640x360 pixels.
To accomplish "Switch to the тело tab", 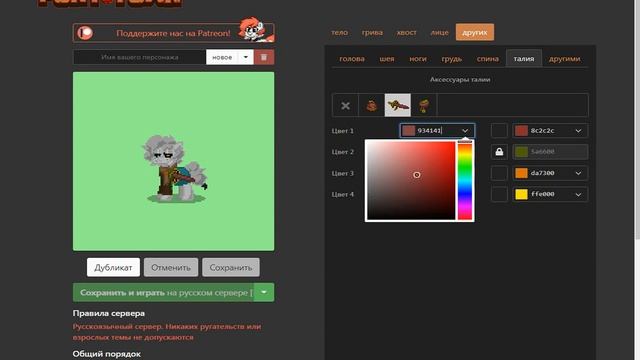I will (340, 32).
